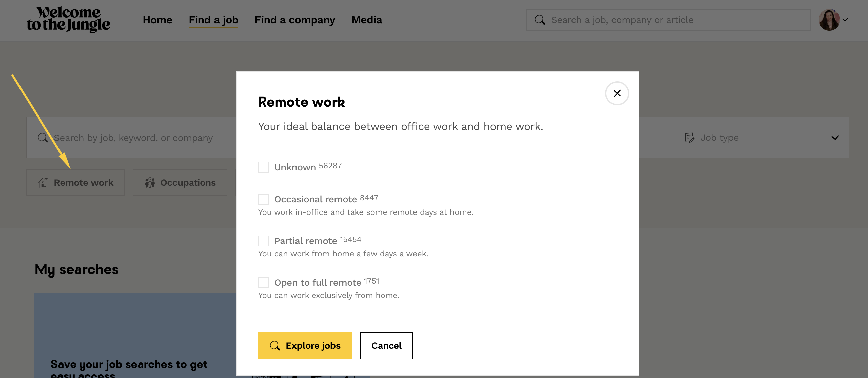Click the Occupations people icon
Viewport: 868px width, 378px height.
coord(150,182)
